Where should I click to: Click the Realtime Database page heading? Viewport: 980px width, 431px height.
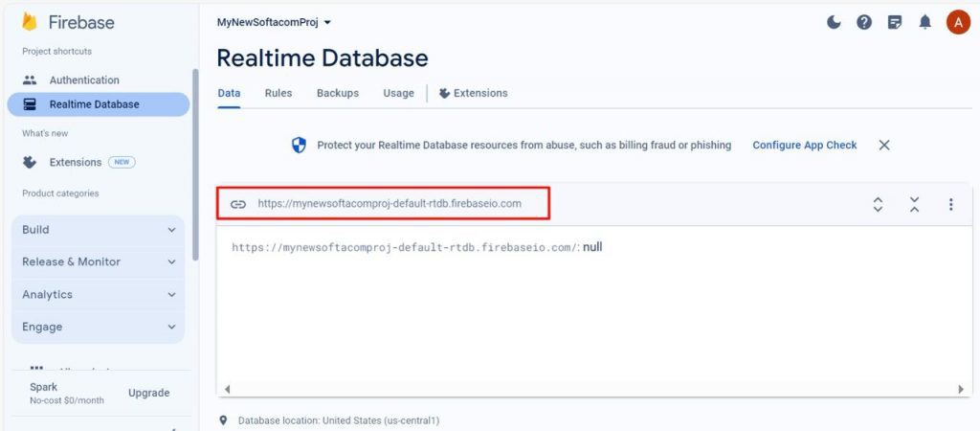(323, 58)
